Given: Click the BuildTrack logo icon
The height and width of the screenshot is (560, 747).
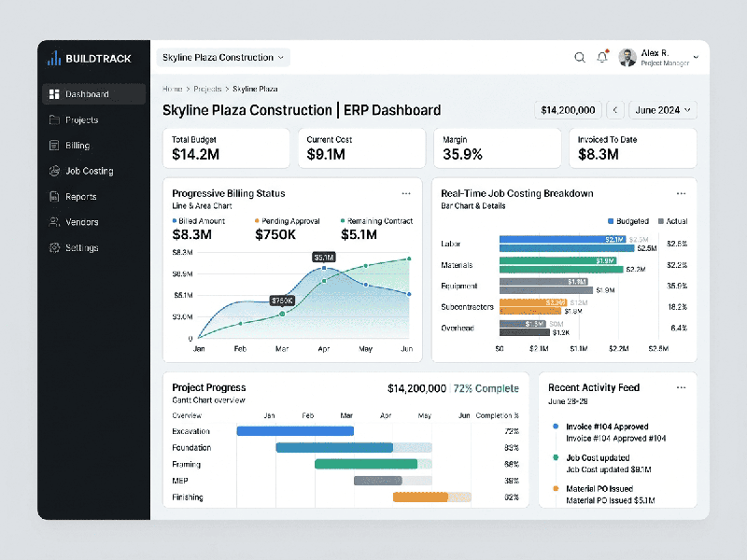Looking at the screenshot, I should point(54,58).
